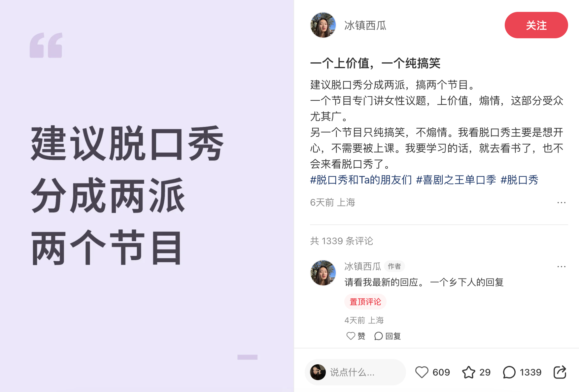The image size is (579, 392).
Task: Open the commenter avatar beside the pinned comment
Action: [x=323, y=273]
